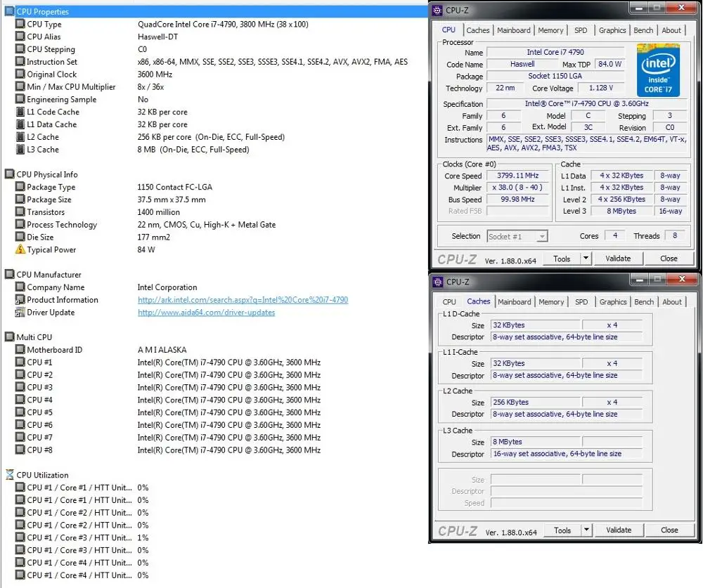Click the CPU Properties header icon
The image size is (703, 588).
point(9,11)
